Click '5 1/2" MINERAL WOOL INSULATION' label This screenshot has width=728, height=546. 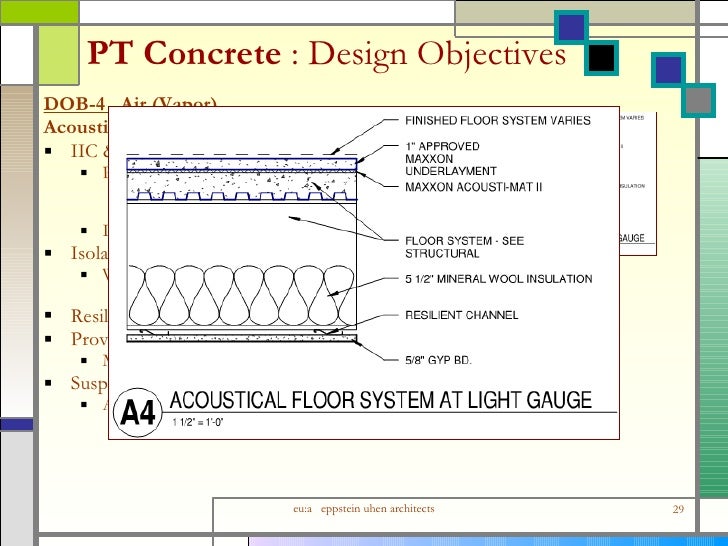499,279
